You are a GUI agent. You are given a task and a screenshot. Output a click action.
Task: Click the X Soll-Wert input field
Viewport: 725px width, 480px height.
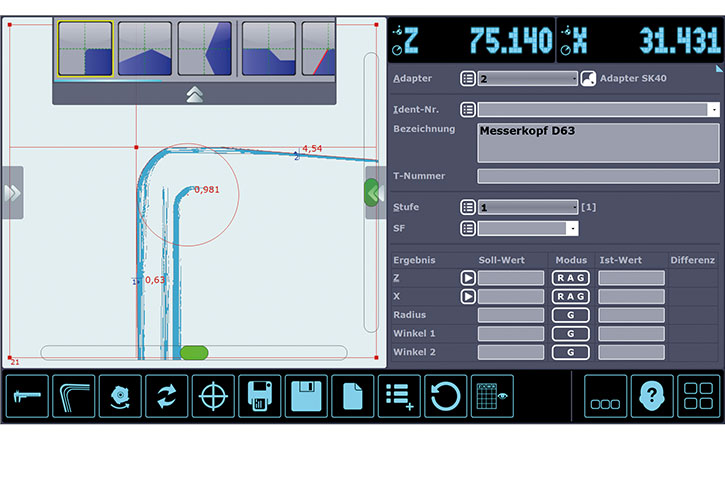coord(510,296)
